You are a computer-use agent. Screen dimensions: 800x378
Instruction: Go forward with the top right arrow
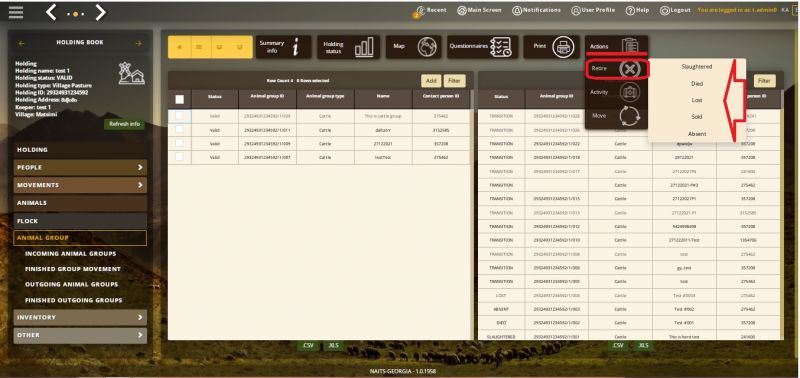click(x=101, y=13)
